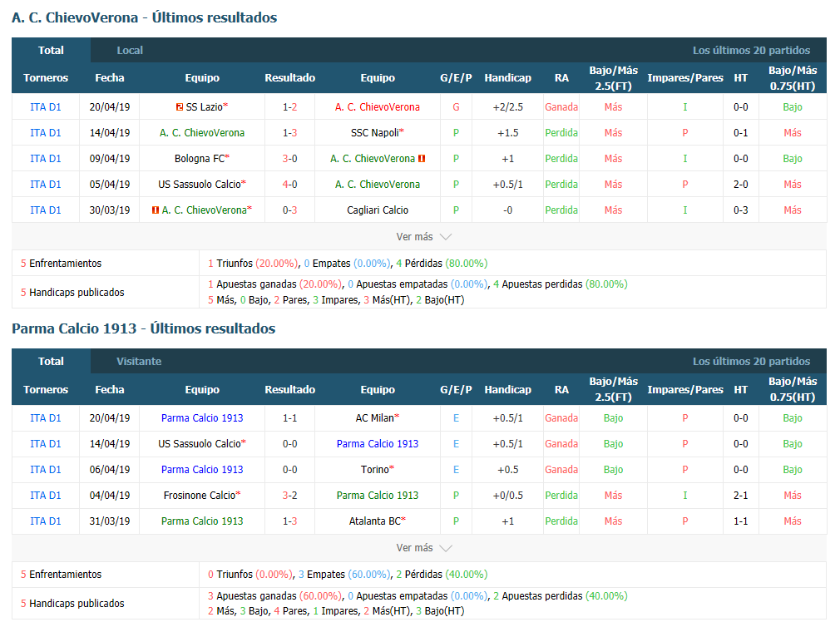Click the 09/04/19 date cell
840x622 pixels.
pos(110,159)
